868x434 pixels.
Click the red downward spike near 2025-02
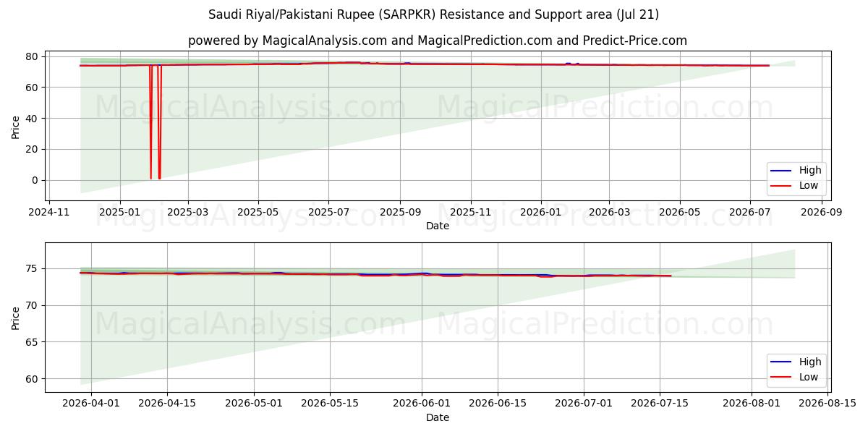point(159,123)
